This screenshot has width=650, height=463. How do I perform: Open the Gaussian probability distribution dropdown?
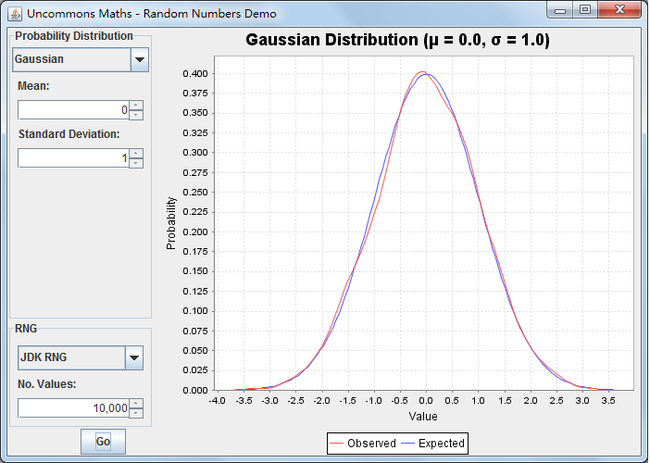(80, 59)
